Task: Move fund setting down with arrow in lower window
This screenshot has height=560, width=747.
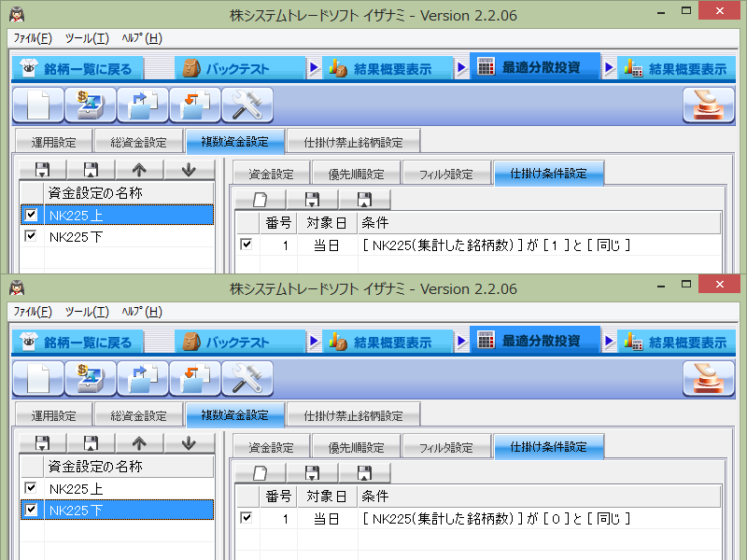Action: click(x=189, y=443)
